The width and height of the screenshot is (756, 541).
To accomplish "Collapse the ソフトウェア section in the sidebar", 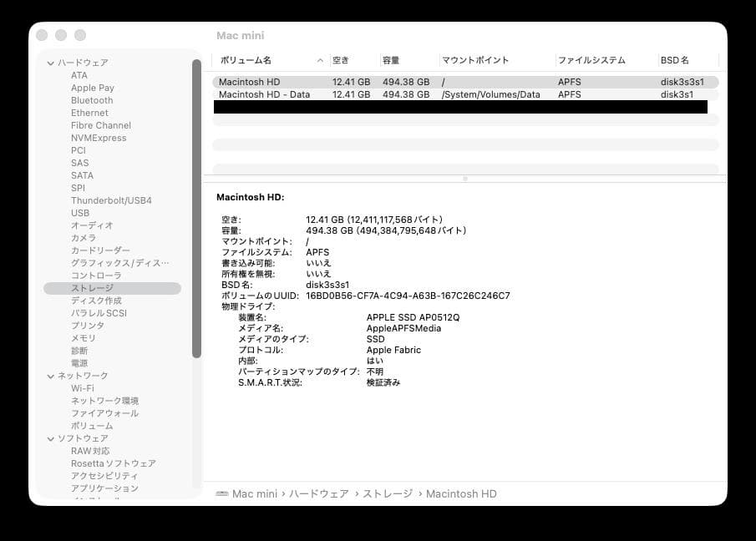I will [x=52, y=438].
